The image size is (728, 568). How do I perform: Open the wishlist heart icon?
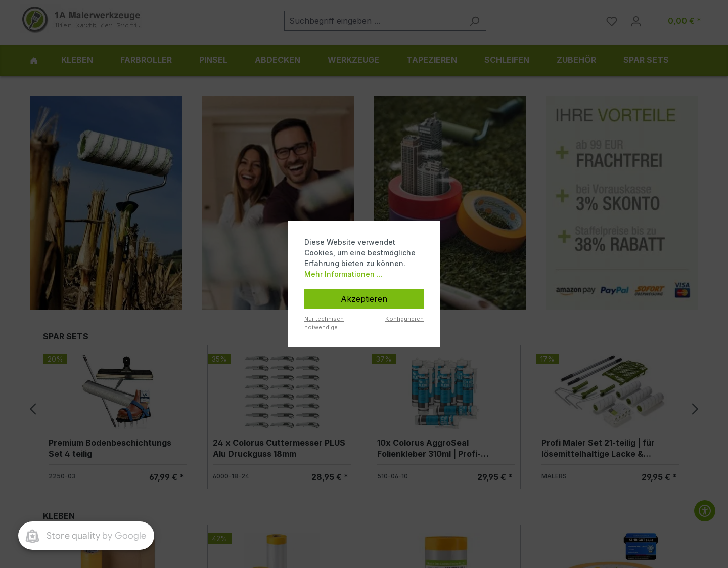click(612, 21)
